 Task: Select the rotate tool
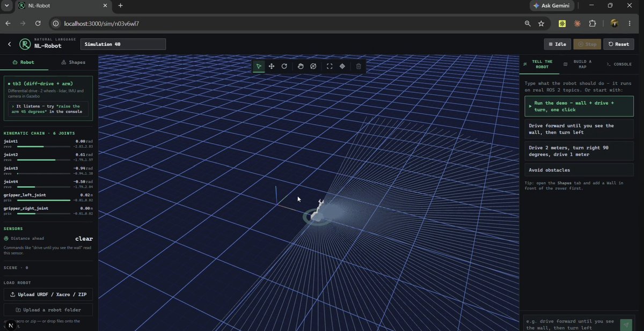click(284, 67)
